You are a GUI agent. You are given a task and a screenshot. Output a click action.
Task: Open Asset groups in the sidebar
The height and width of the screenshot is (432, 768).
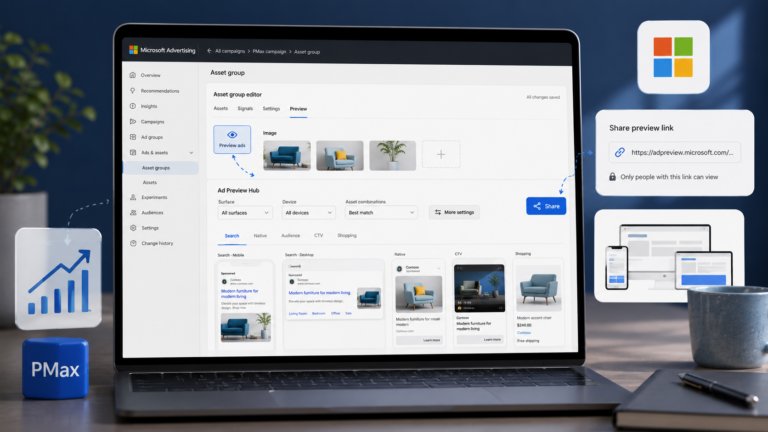pyautogui.click(x=161, y=168)
